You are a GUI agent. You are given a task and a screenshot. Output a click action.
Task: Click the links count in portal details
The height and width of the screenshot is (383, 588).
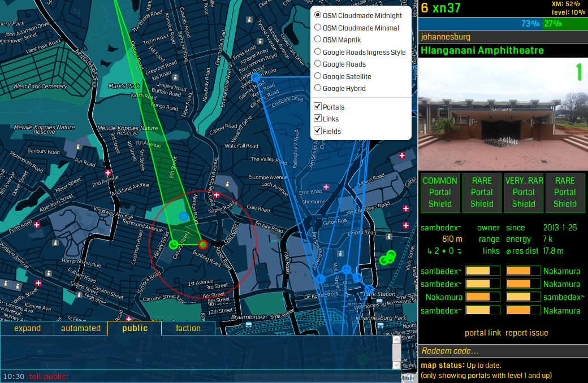[444, 251]
